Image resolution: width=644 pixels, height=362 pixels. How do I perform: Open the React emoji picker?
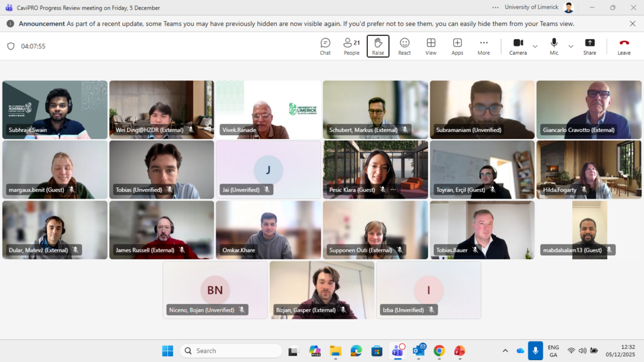coord(404,46)
